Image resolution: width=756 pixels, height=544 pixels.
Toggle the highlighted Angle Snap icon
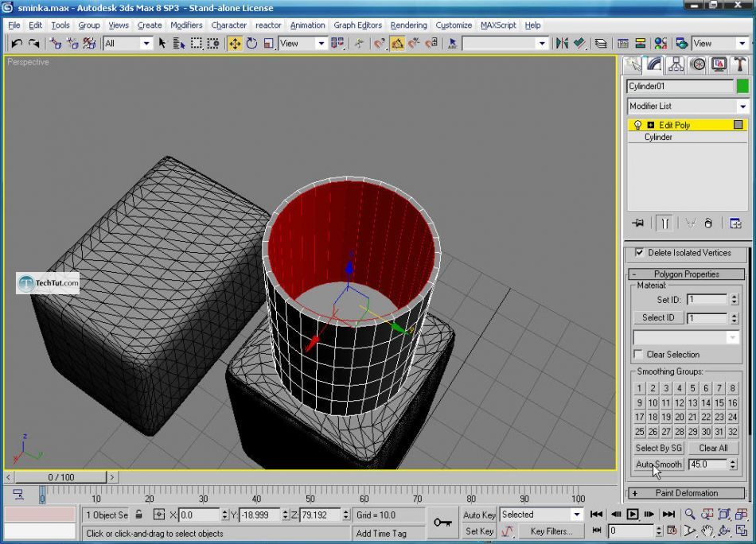[397, 44]
